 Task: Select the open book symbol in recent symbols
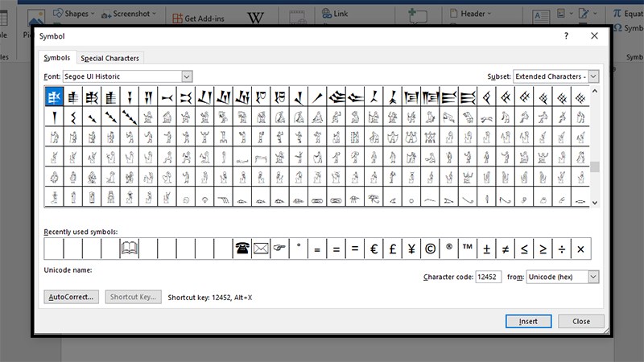pyautogui.click(x=130, y=249)
